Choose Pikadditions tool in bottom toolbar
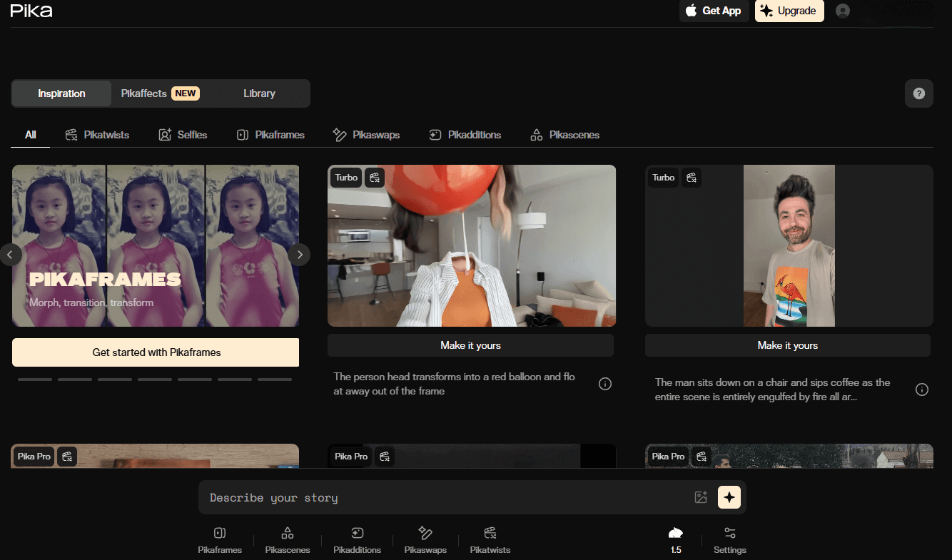The height and width of the screenshot is (560, 952). tap(357, 540)
